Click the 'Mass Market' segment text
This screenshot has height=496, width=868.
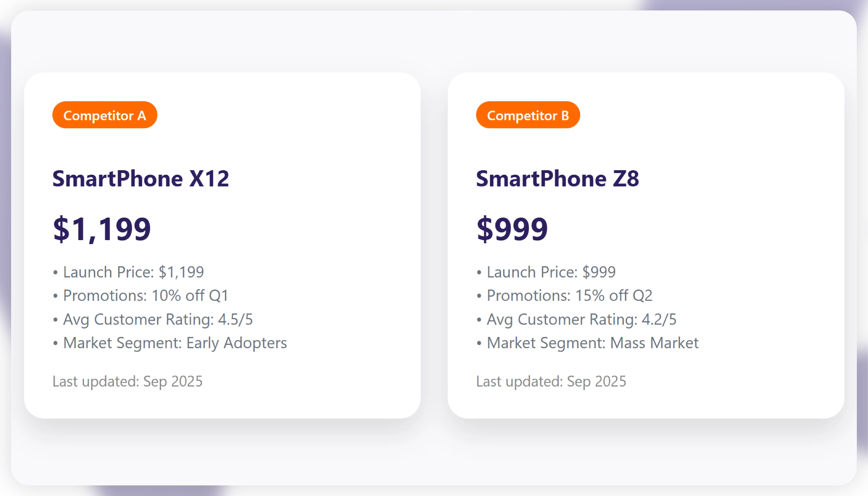pyautogui.click(x=654, y=343)
